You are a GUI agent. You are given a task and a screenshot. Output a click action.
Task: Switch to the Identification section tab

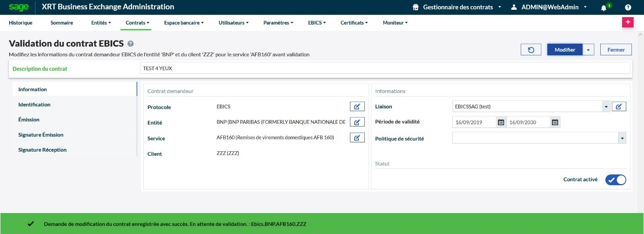pyautogui.click(x=34, y=105)
